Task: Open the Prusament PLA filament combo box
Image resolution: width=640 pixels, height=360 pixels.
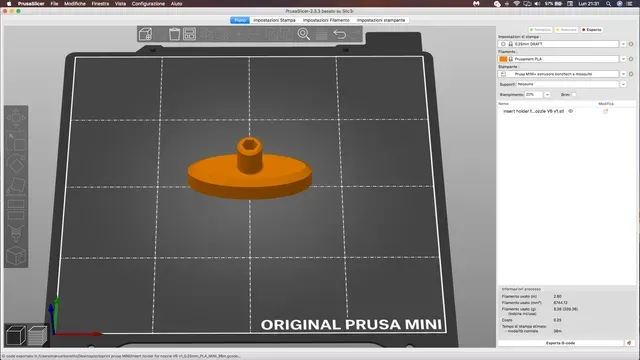Action: coord(558,59)
